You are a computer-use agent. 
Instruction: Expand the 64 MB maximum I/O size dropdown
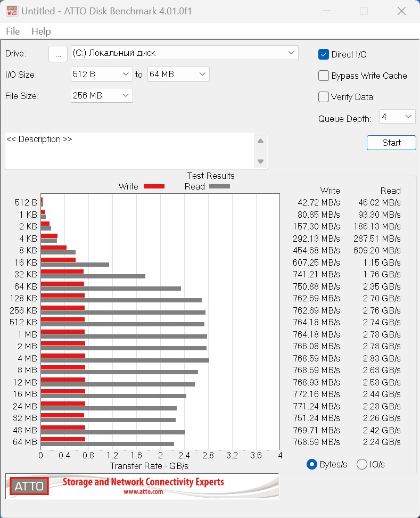(178, 74)
